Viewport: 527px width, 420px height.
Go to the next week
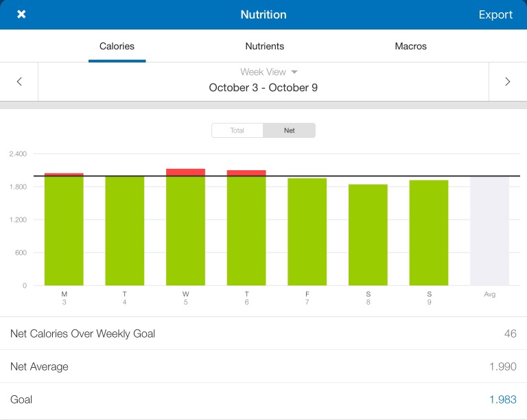click(x=508, y=82)
